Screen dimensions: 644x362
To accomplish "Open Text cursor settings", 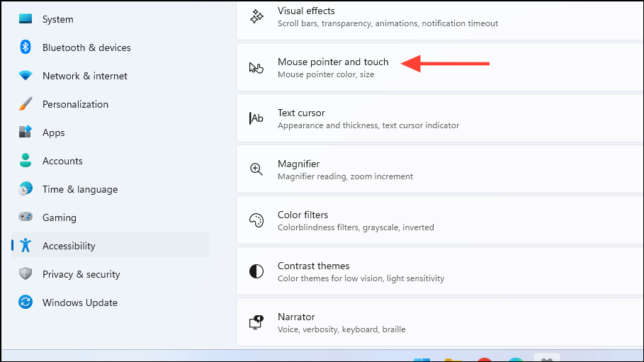I will coord(440,118).
